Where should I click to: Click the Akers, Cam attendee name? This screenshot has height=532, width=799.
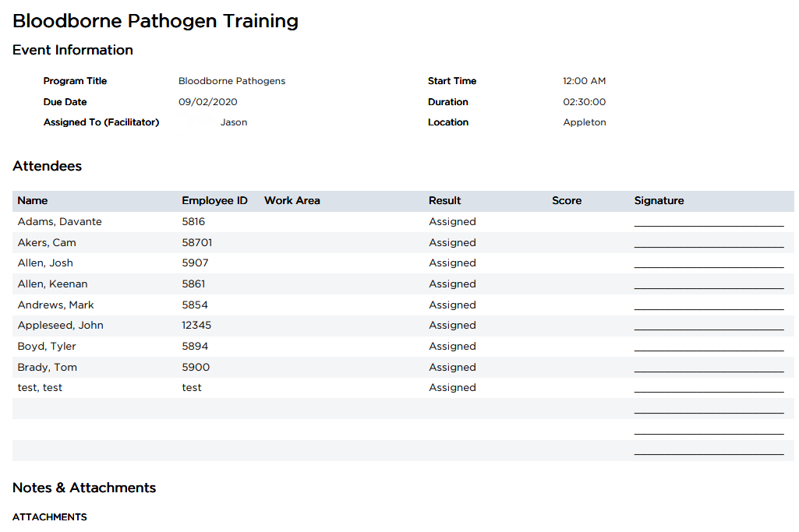coord(47,243)
